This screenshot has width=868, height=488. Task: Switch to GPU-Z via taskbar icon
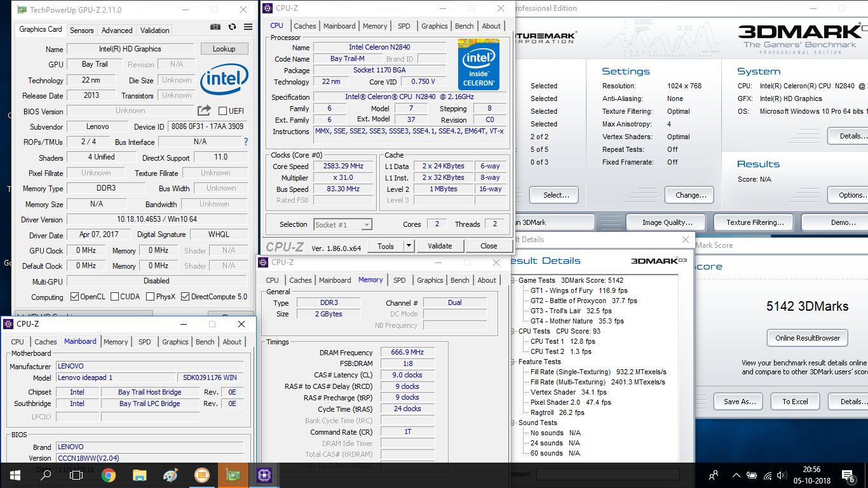pyautogui.click(x=233, y=475)
